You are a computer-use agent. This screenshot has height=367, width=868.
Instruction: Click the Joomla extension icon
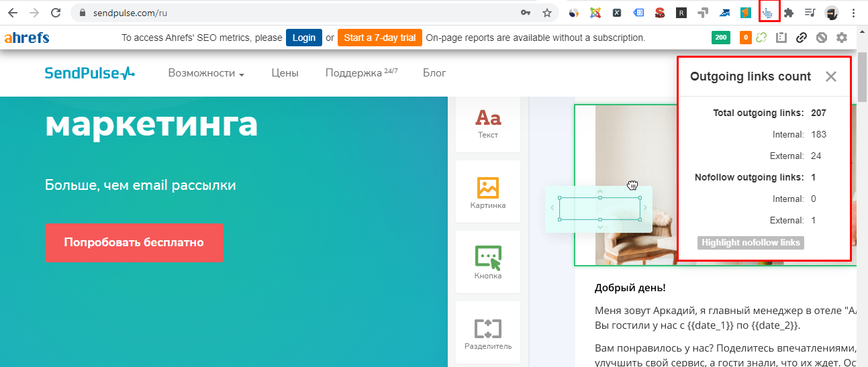coord(595,13)
